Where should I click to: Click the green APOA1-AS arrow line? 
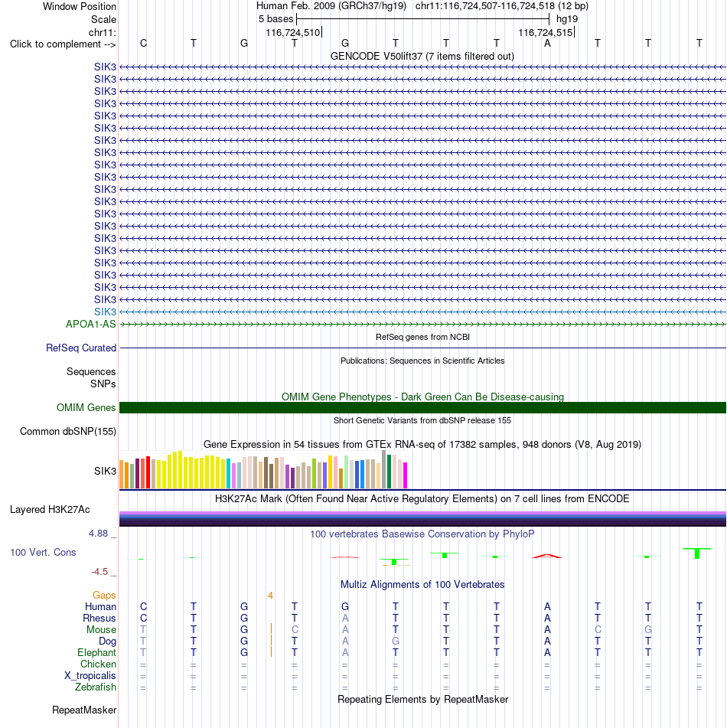(x=422, y=324)
